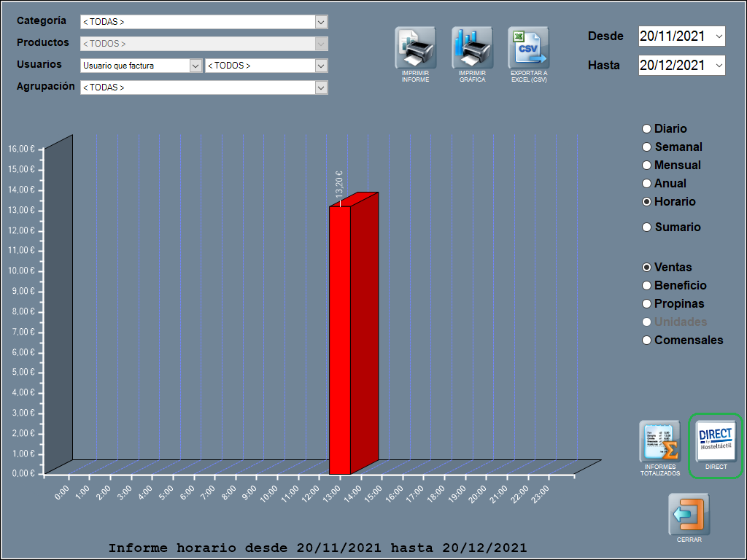The image size is (747, 560).
Task: Choose the Comensales radio option
Action: [646, 341]
